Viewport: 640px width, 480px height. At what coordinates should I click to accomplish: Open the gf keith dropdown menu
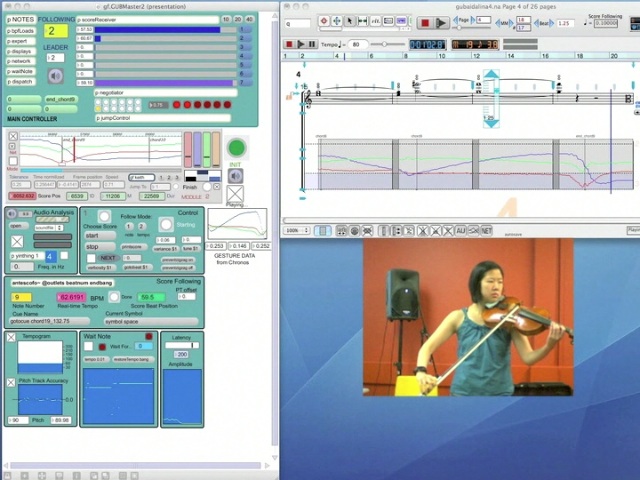point(141,177)
